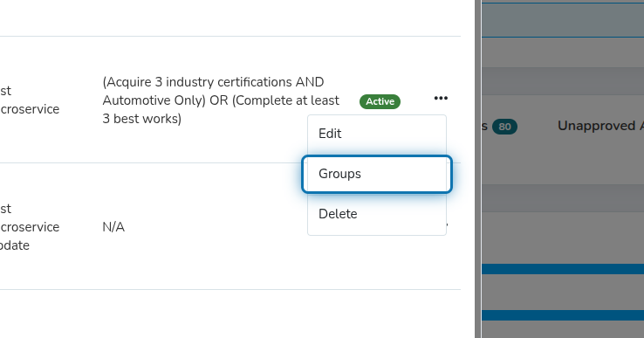Choose Edit from the row menu
This screenshot has height=338, width=644.
pyautogui.click(x=377, y=134)
